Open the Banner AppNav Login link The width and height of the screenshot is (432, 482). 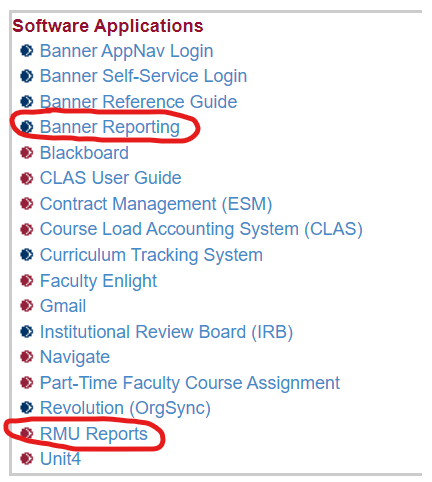pyautogui.click(x=126, y=51)
